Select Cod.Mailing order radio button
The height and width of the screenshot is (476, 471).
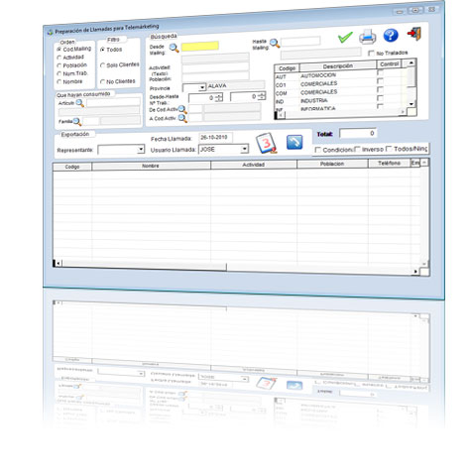coord(59,50)
